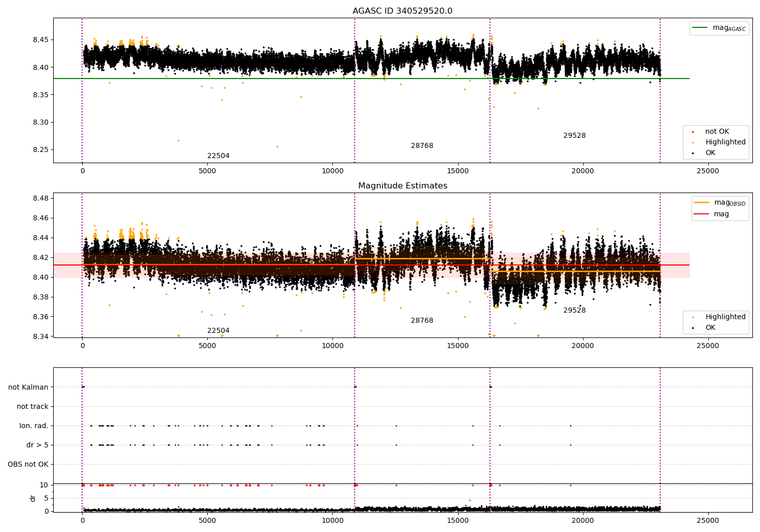Click the 10 tick on the dr axis
The height and width of the screenshot is (532, 760).
click(44, 485)
